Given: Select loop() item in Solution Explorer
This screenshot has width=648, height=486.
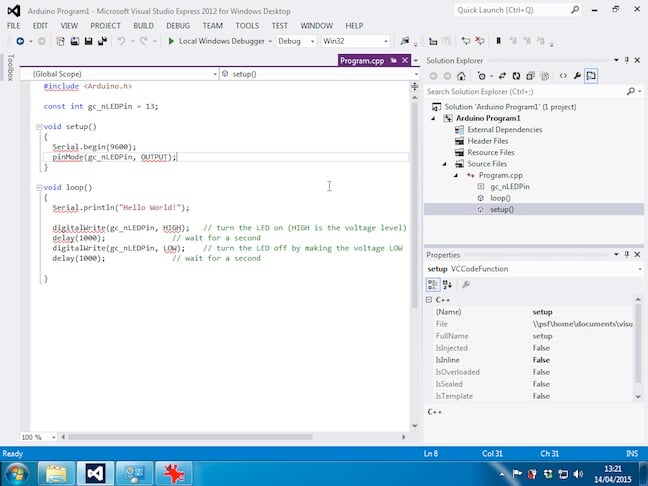Looking at the screenshot, I should click(x=500, y=198).
